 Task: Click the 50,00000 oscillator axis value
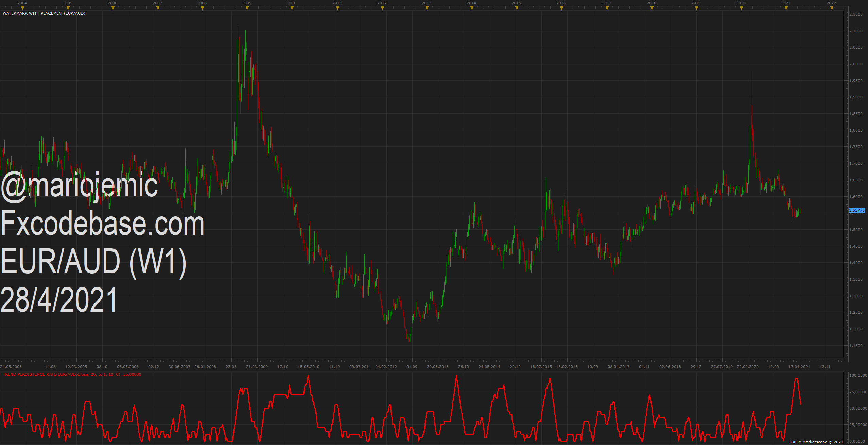tap(858, 408)
